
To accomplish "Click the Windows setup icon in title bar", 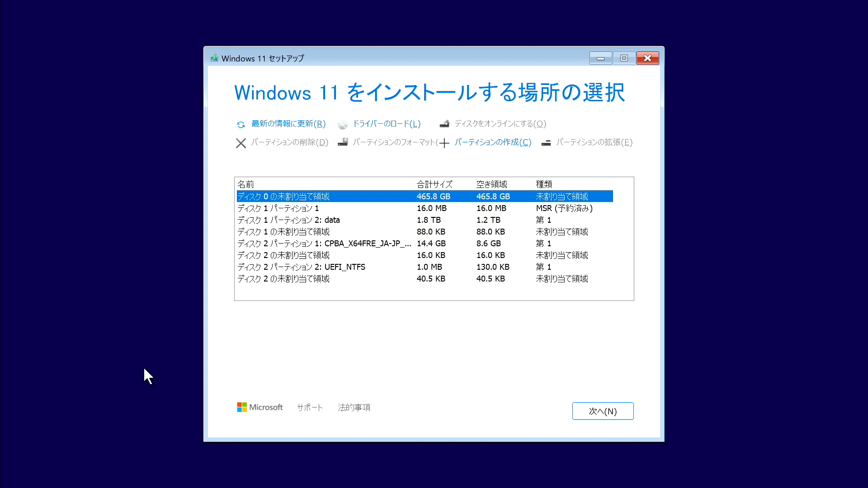I will click(214, 58).
